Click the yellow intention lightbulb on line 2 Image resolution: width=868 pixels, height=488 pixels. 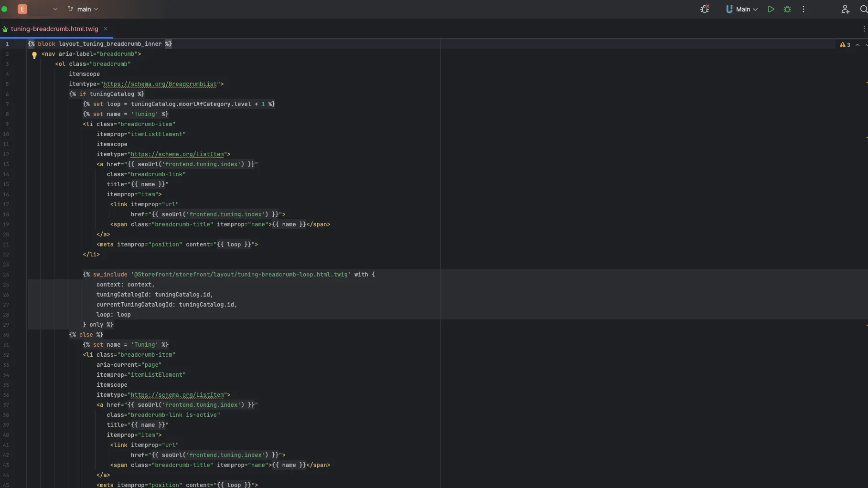34,54
